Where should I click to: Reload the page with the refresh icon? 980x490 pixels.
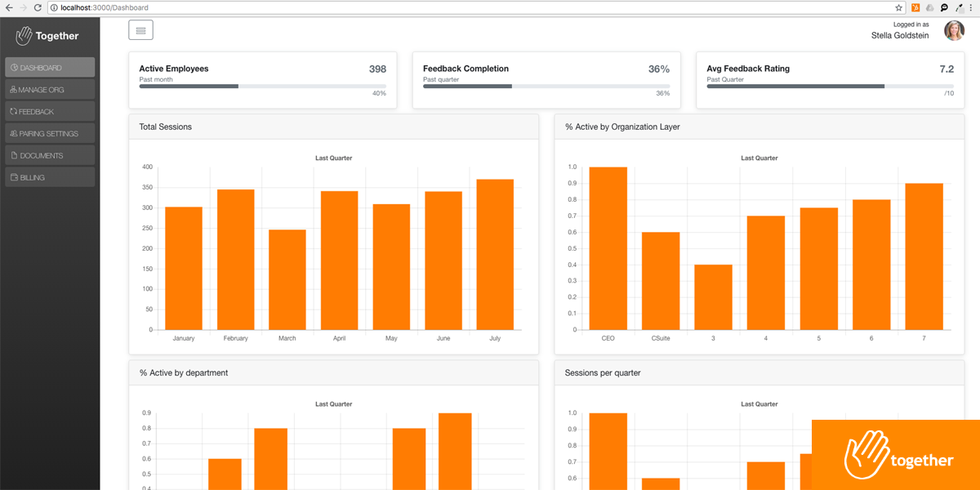[38, 7]
